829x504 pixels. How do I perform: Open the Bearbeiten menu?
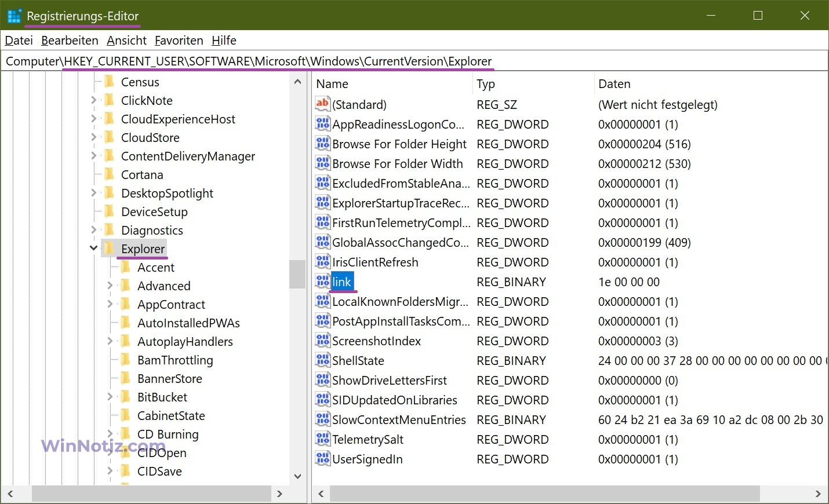[x=70, y=40]
